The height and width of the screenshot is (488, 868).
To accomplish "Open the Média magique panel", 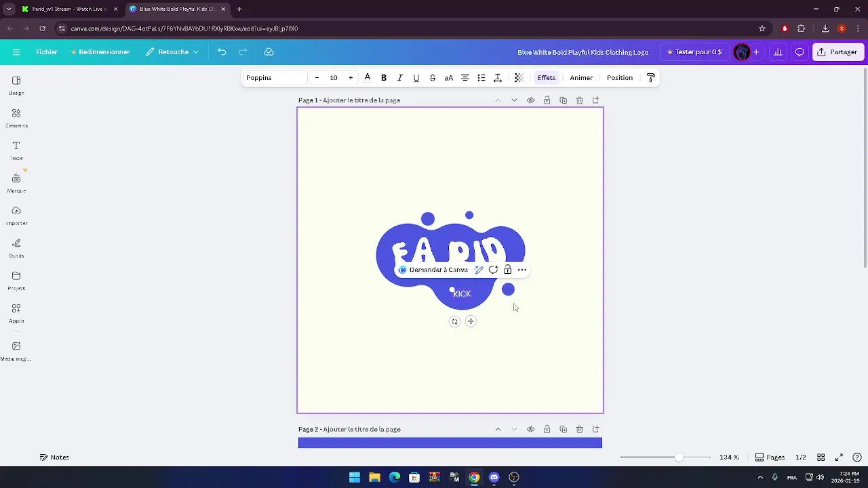I will coord(16,351).
